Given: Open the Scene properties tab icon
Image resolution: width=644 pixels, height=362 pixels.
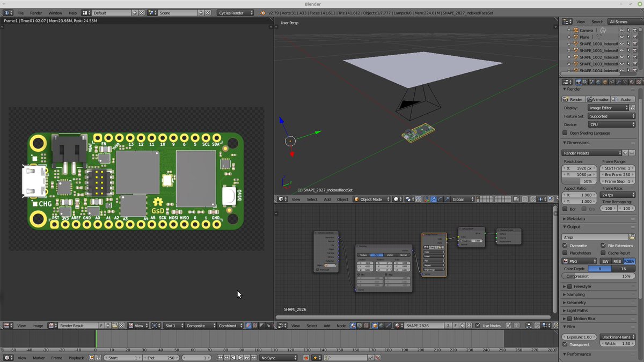Looking at the screenshot, I should click(591, 82).
